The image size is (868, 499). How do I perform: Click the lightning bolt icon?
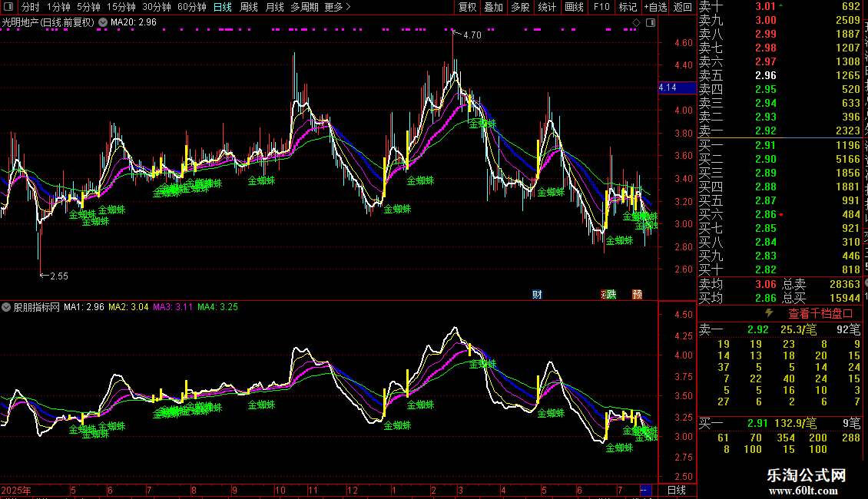pos(769,313)
